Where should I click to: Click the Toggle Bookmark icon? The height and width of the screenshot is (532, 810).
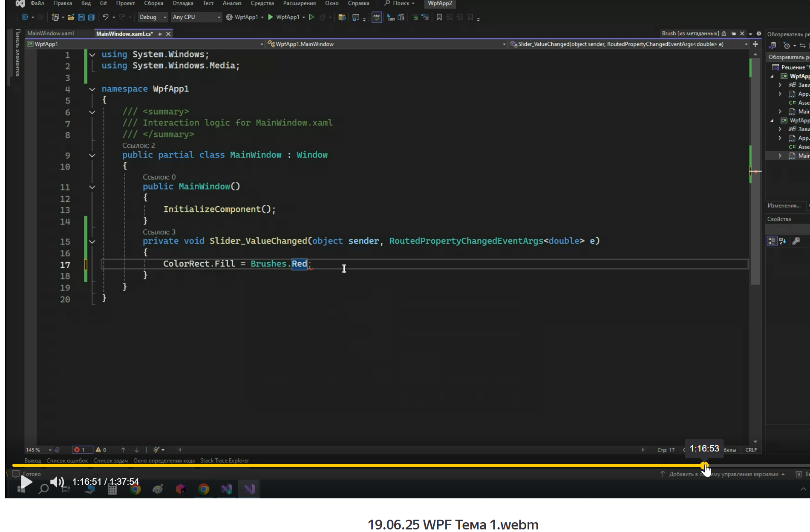pos(439,17)
